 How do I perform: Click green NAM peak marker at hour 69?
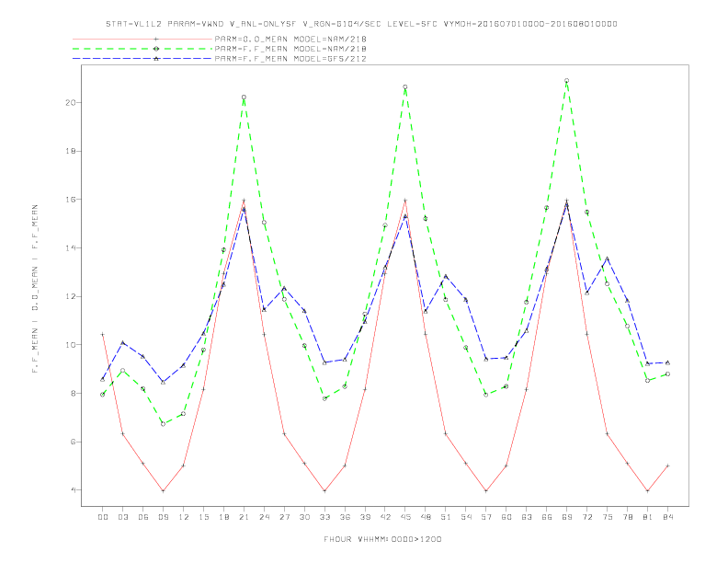[567, 81]
